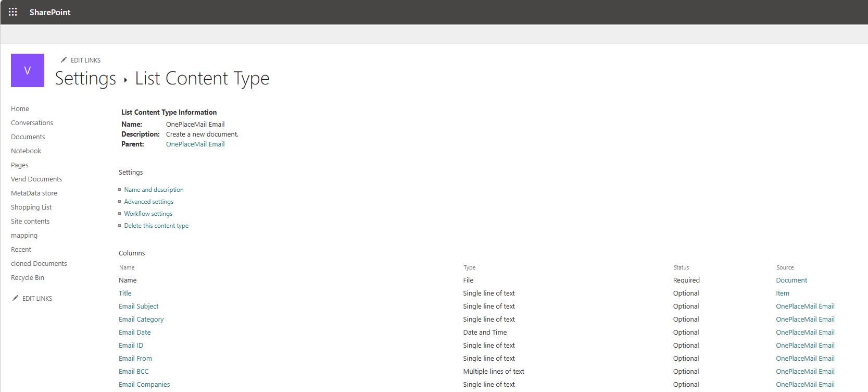Viewport: 868px width, 392px height.
Task: Open Workflow settings link
Action: tap(148, 214)
